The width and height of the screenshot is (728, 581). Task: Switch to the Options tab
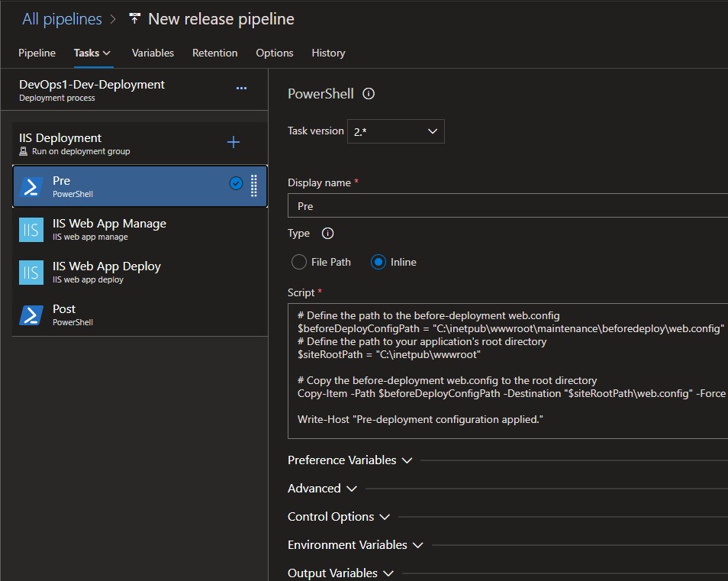275,53
